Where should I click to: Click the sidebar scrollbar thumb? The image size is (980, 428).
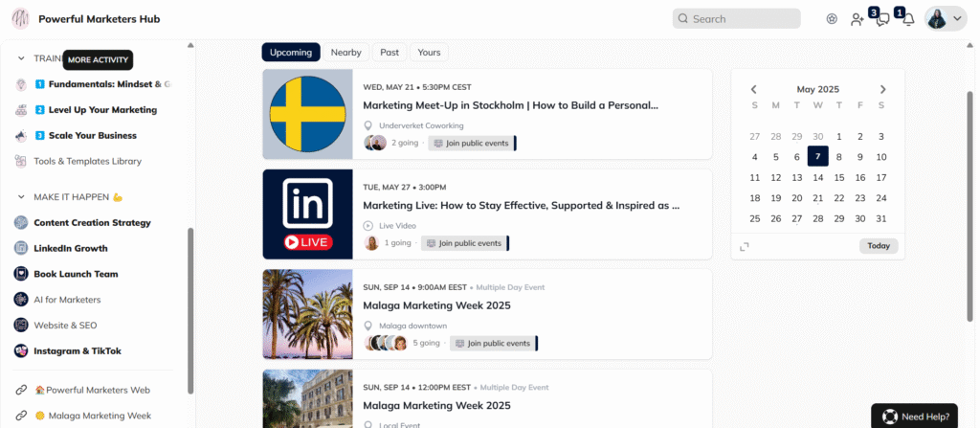pyautogui.click(x=190, y=311)
